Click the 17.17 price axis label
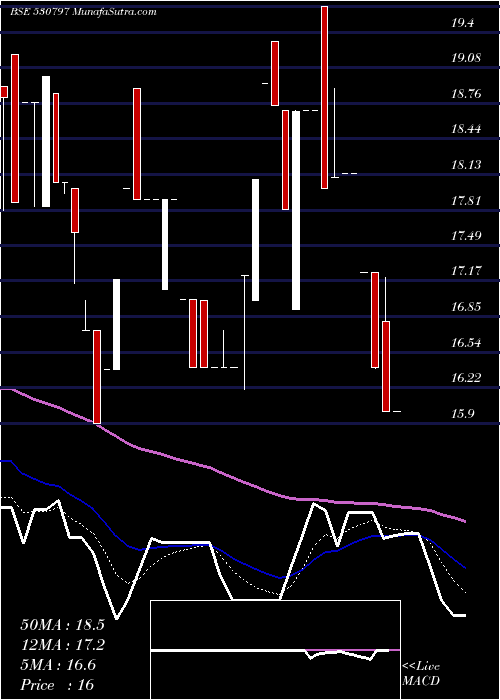This screenshot has width=500, height=700. [x=466, y=271]
